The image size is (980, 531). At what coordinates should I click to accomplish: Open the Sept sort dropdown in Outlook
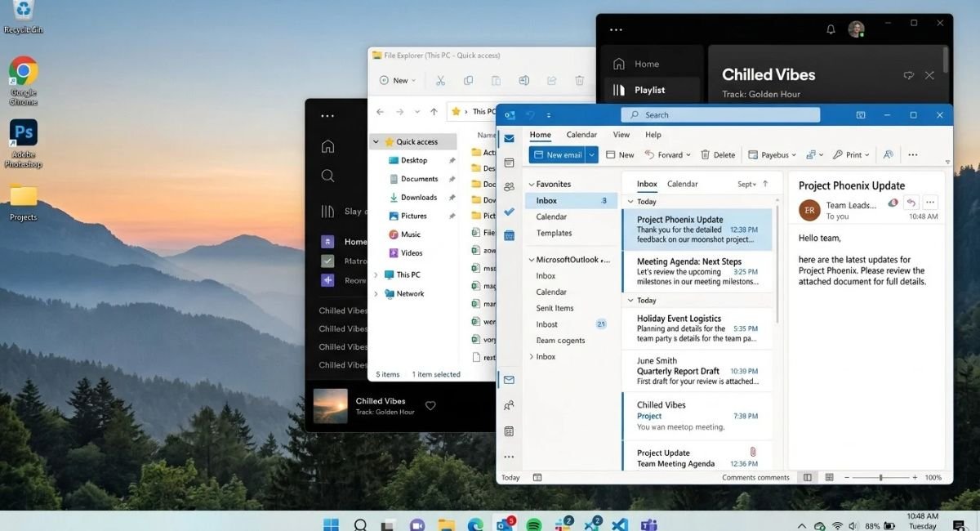click(746, 184)
